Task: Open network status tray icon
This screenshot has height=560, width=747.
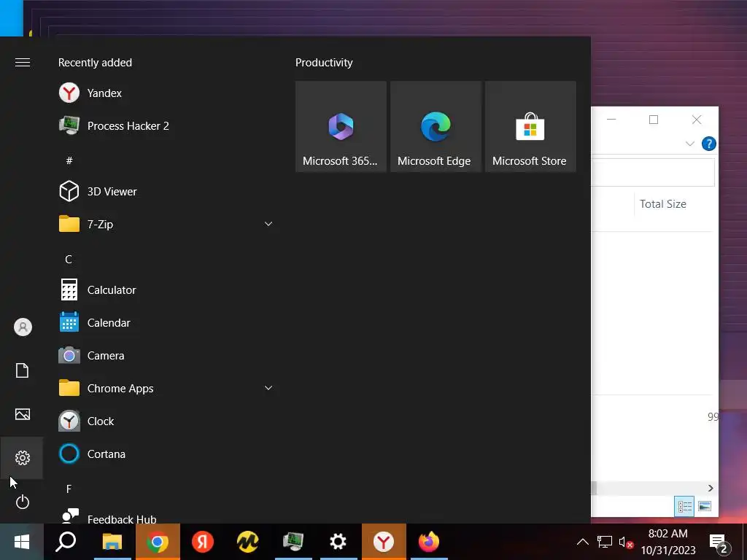Action: 604,542
